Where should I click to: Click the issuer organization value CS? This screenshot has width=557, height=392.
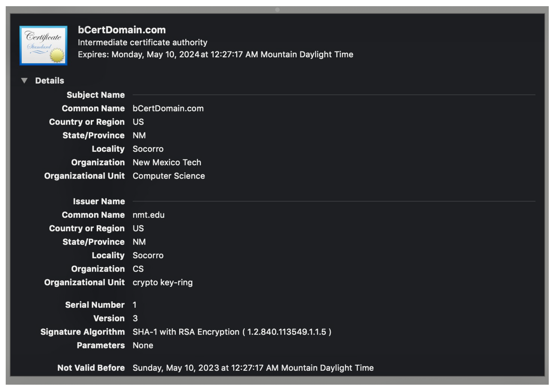pyautogui.click(x=138, y=269)
